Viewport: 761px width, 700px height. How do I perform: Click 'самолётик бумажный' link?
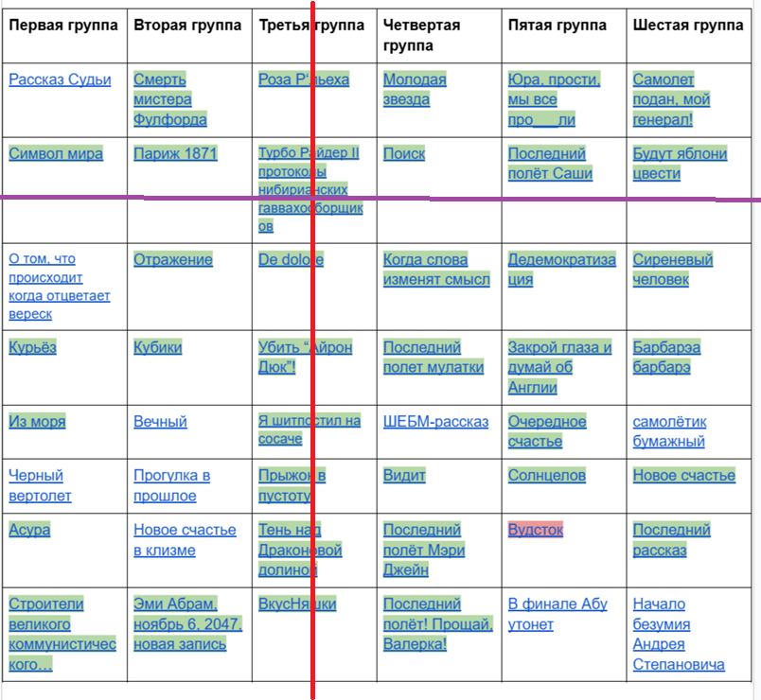(669, 431)
